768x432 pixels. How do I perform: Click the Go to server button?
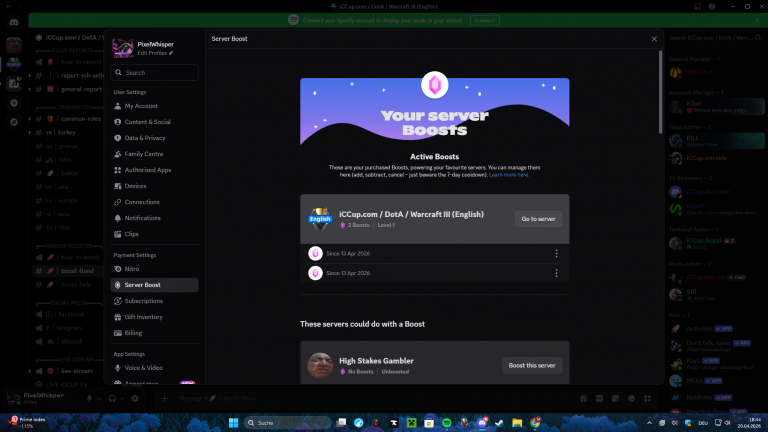coord(538,219)
